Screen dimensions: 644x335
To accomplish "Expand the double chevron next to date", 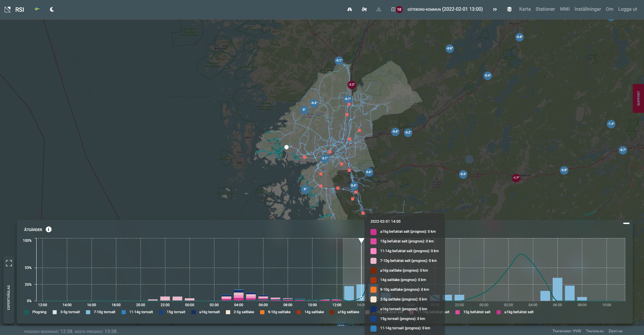I will coord(495,9).
